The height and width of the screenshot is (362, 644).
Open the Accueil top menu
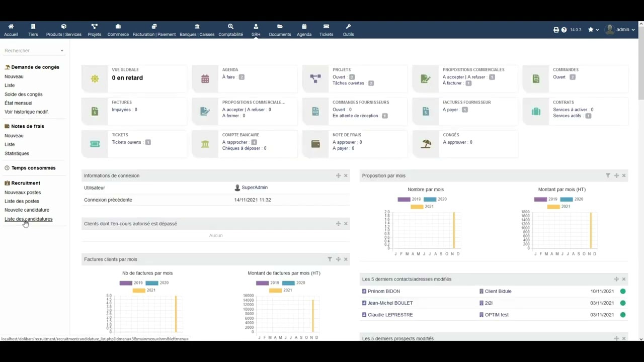[x=11, y=30]
